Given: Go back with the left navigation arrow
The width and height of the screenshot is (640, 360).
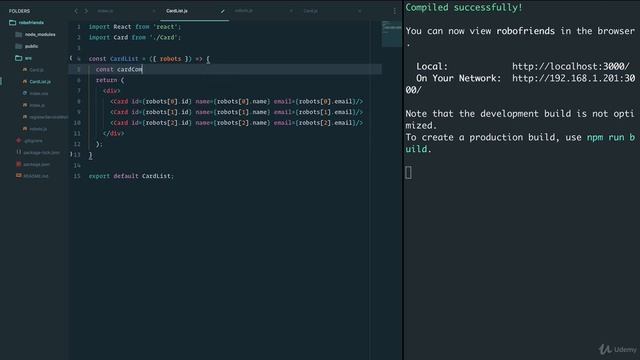Looking at the screenshot, I should [x=76, y=11].
